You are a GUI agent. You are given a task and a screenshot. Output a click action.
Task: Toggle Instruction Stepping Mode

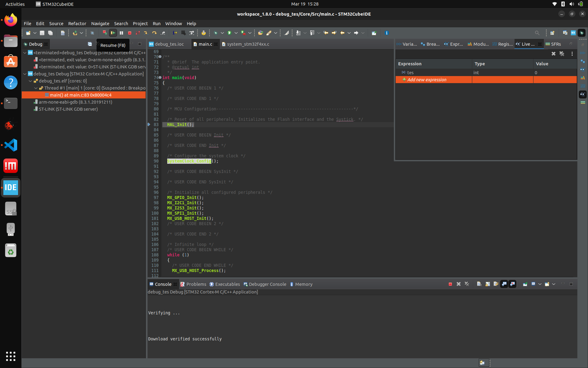[x=175, y=33]
